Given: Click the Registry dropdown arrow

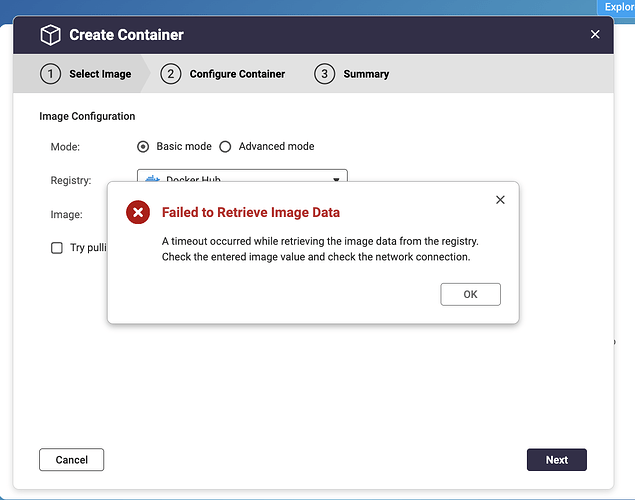Looking at the screenshot, I should 337,178.
